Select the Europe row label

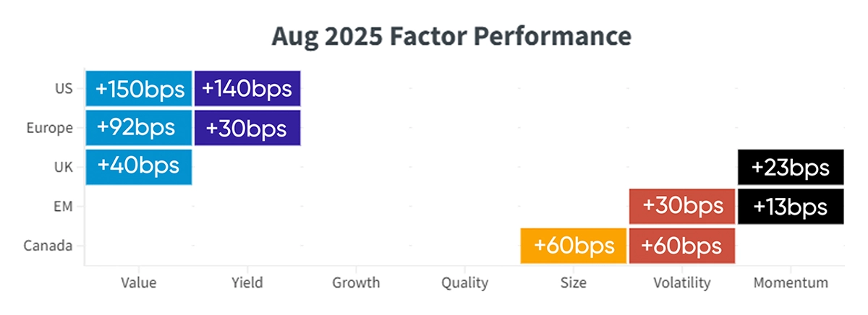pos(49,128)
